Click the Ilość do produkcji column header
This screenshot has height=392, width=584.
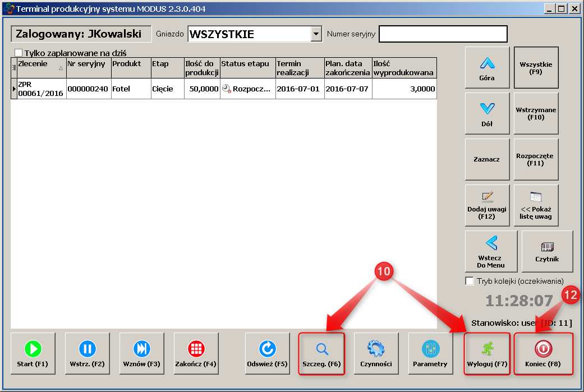[x=202, y=67]
